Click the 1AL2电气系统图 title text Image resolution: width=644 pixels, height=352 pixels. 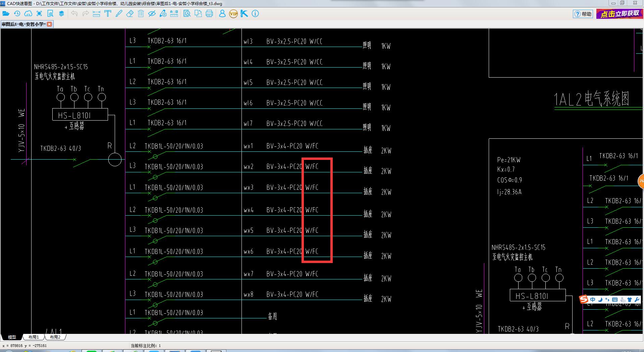[591, 99]
